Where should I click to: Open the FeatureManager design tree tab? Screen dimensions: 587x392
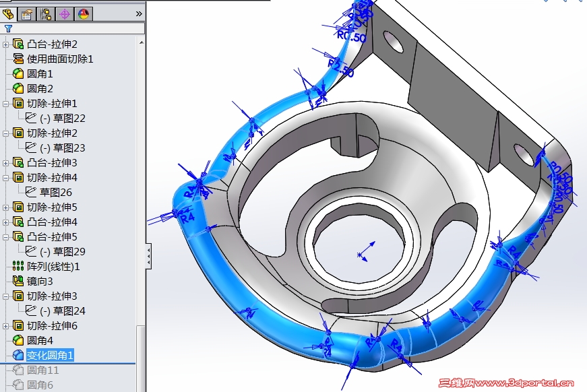click(8, 14)
